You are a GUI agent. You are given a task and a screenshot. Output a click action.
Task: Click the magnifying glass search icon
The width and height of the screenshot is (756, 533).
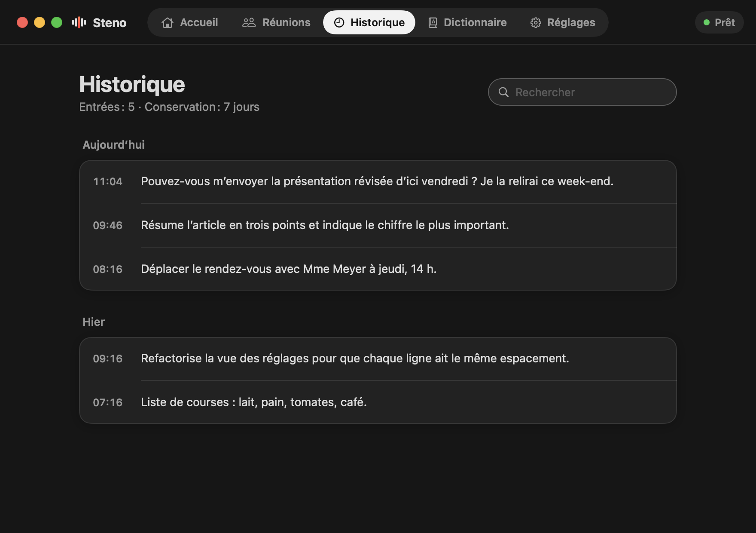503,92
